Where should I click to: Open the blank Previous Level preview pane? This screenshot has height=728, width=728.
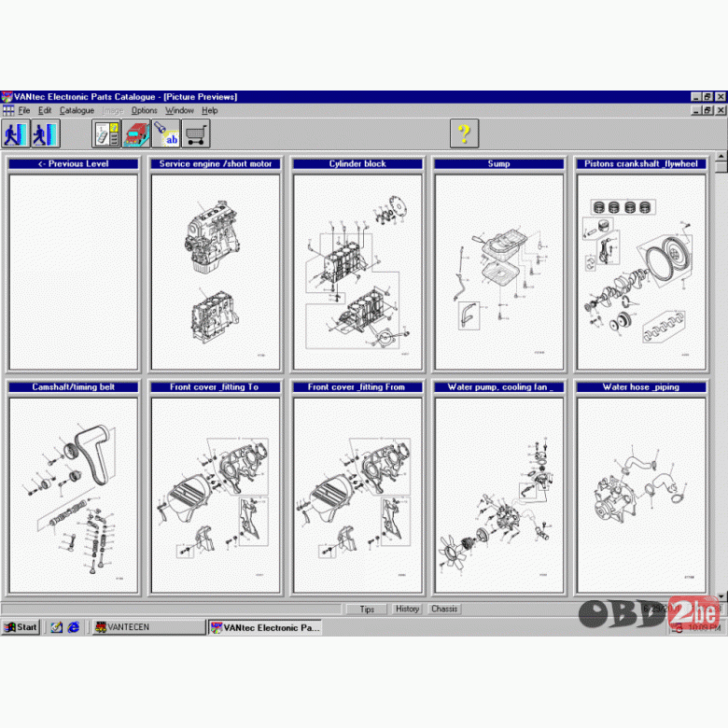74,273
